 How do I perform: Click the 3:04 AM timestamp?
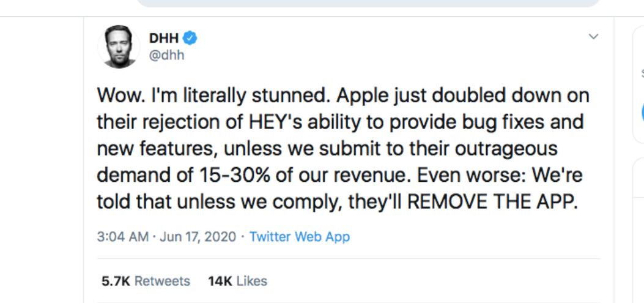pyautogui.click(x=122, y=237)
